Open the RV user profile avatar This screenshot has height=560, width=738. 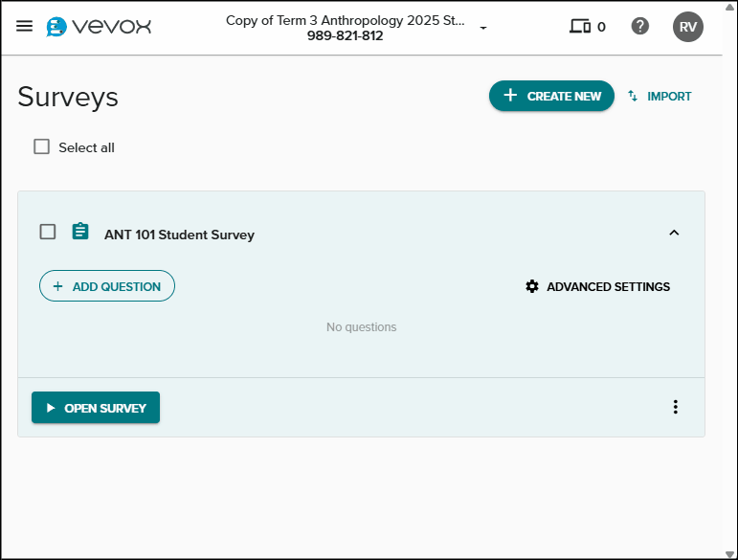[687, 27]
